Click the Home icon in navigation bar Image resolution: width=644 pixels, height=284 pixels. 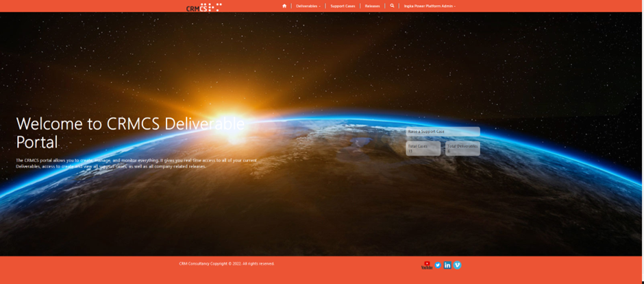click(284, 6)
